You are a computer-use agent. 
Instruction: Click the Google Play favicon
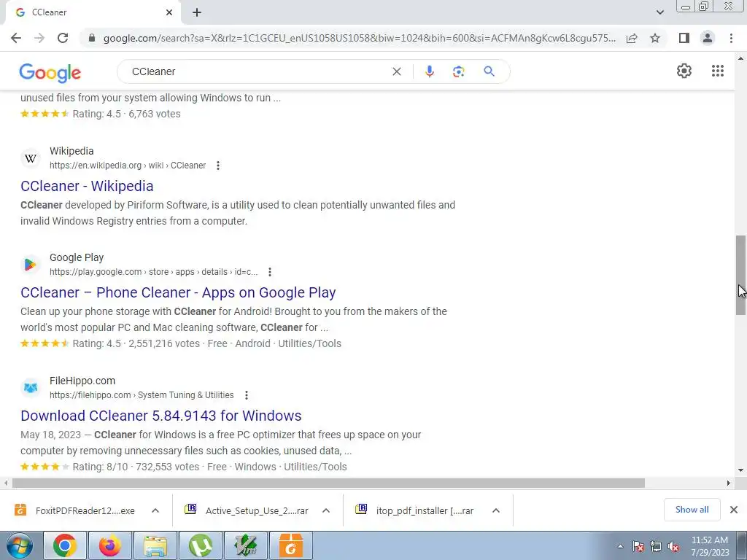(31, 264)
